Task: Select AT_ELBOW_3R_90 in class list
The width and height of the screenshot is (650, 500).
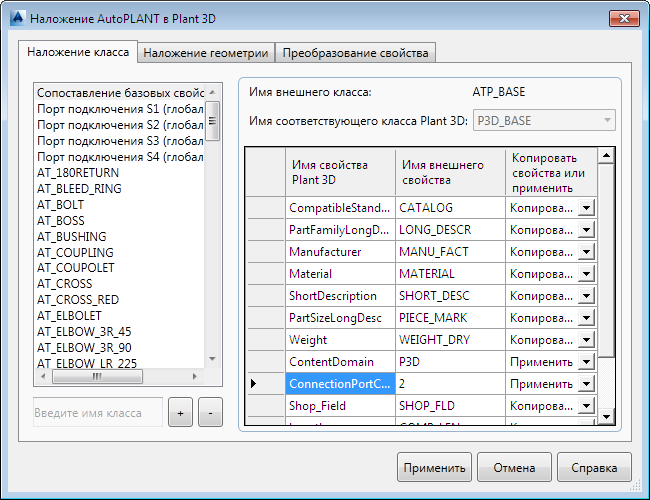Action: [x=120, y=347]
